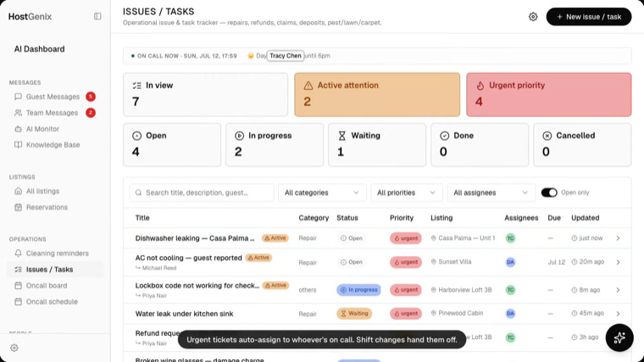Open All priorities dropdown
This screenshot has height=362, width=644.
[x=407, y=192]
